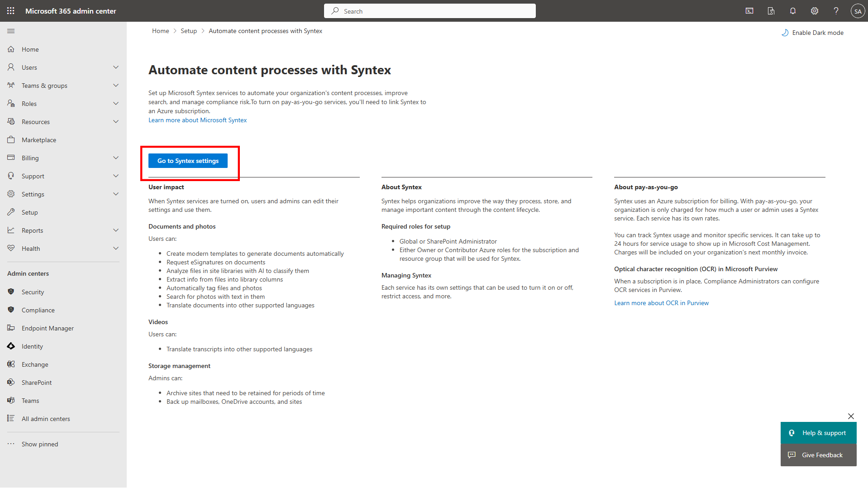
Task: Open the app launcher waffle icon
Action: pos(11,11)
